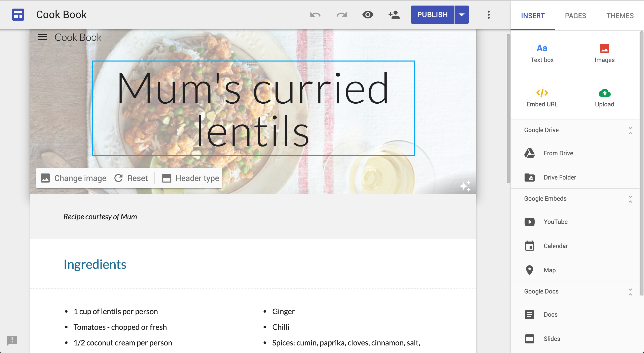The width and height of the screenshot is (644, 353).
Task: Click '1/2 coconut cream per person' item
Action: 123,343
